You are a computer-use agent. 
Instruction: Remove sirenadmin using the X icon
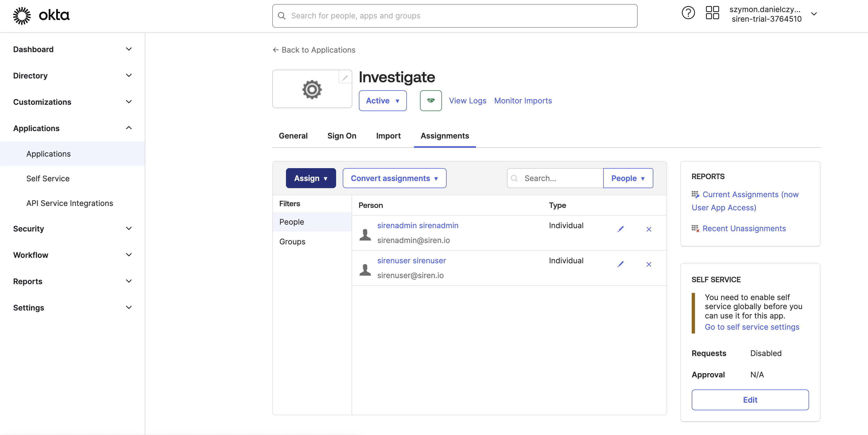(649, 229)
